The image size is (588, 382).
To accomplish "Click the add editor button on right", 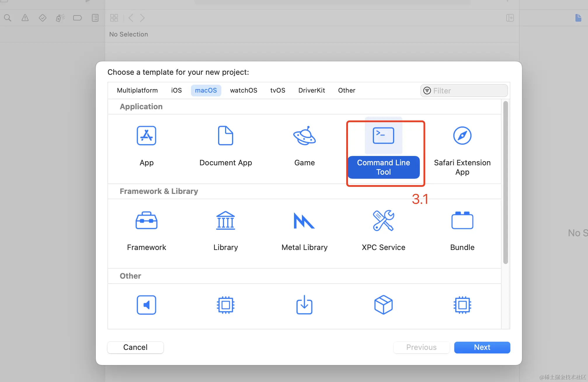I will (510, 18).
